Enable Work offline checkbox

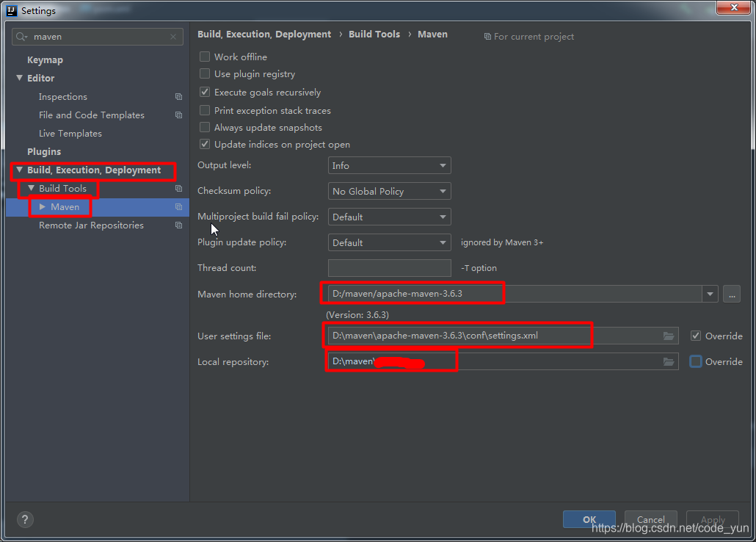205,57
